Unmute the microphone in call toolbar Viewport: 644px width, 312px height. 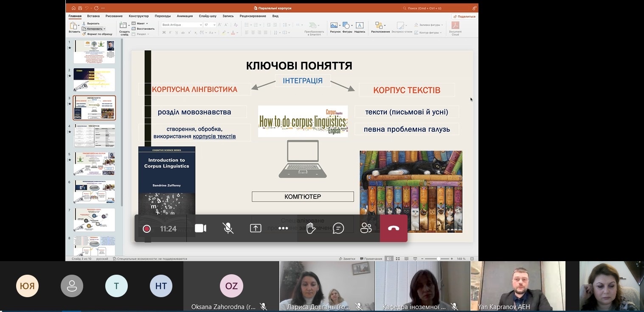click(228, 228)
